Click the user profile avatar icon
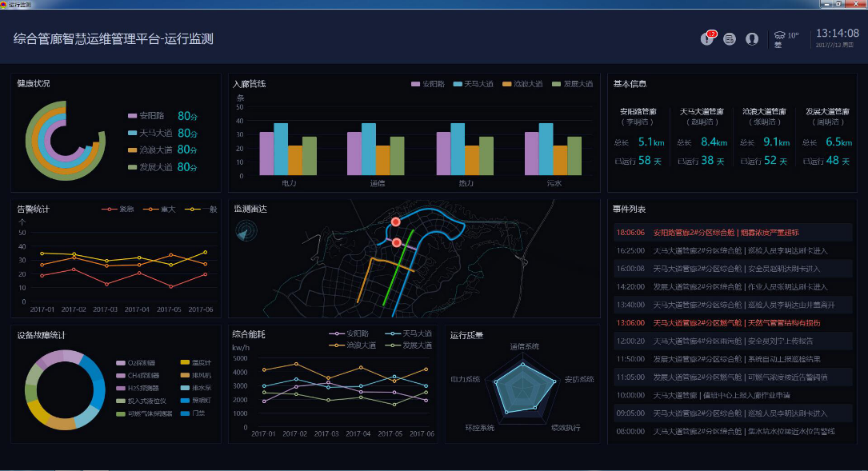Viewport: 868px width, 471px height. coord(752,38)
